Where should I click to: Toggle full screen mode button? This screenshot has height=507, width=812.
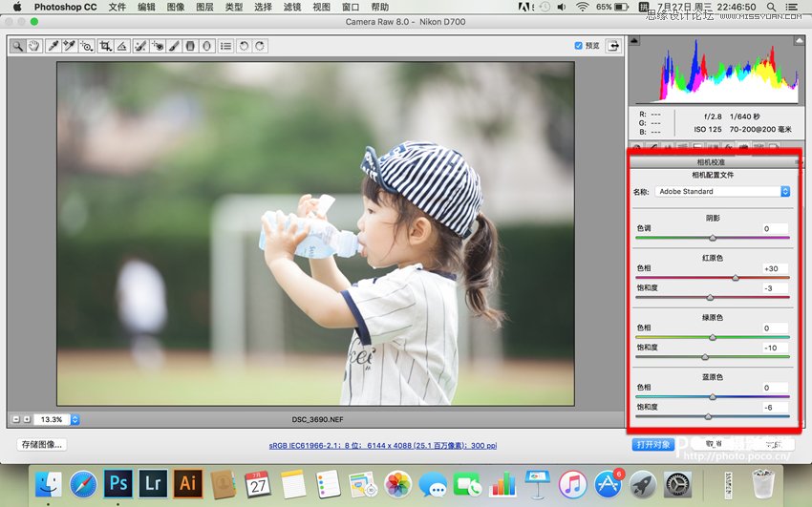point(613,46)
